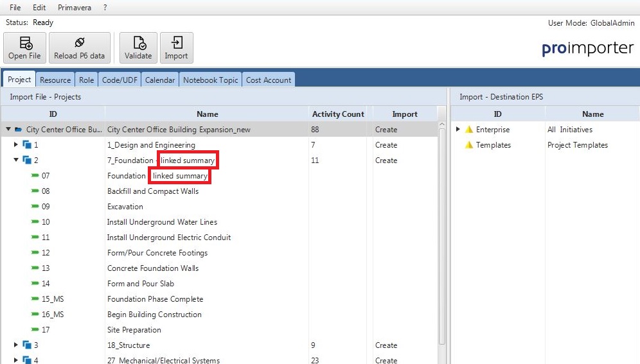
Task: Switch to the Project tab
Action: tap(19, 80)
